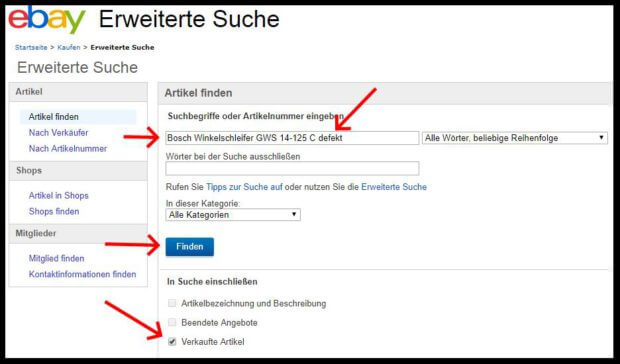Viewport: 620px width, 364px height.
Task: Open Nach Artikelnummer search option
Action: coord(68,149)
